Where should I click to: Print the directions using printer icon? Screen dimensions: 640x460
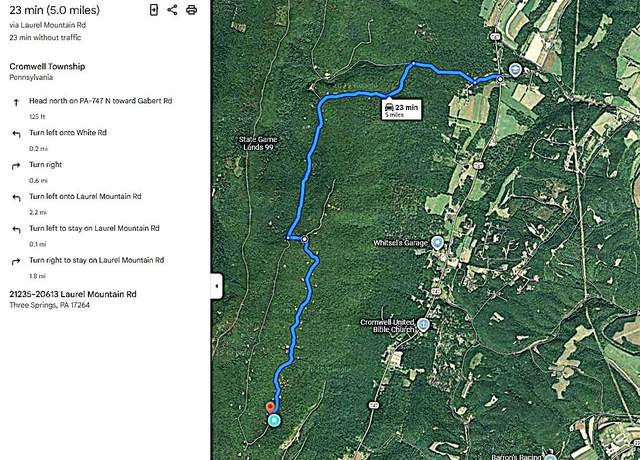click(x=191, y=10)
